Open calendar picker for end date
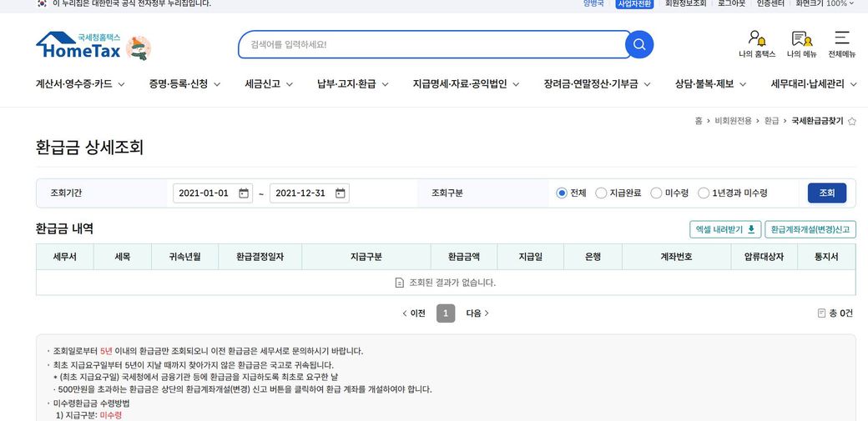Screen dimensions: 868x421 tap(341, 193)
